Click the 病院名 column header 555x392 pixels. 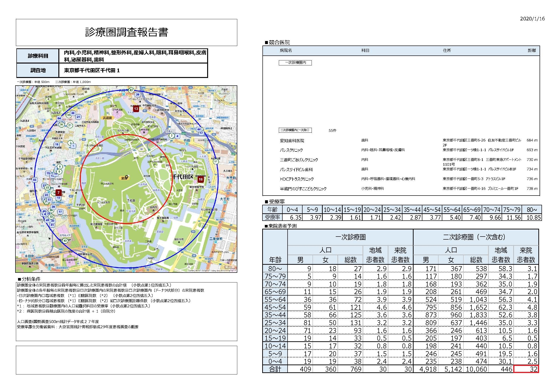286,50
